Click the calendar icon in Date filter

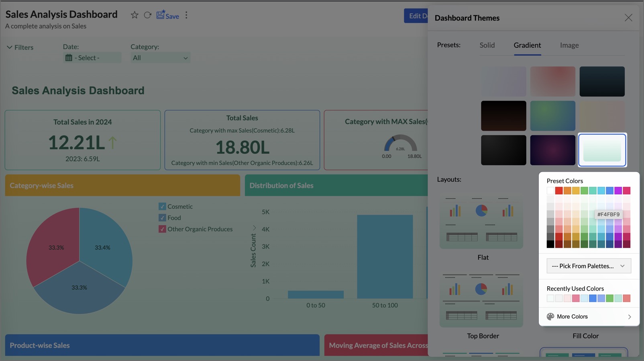coord(69,58)
